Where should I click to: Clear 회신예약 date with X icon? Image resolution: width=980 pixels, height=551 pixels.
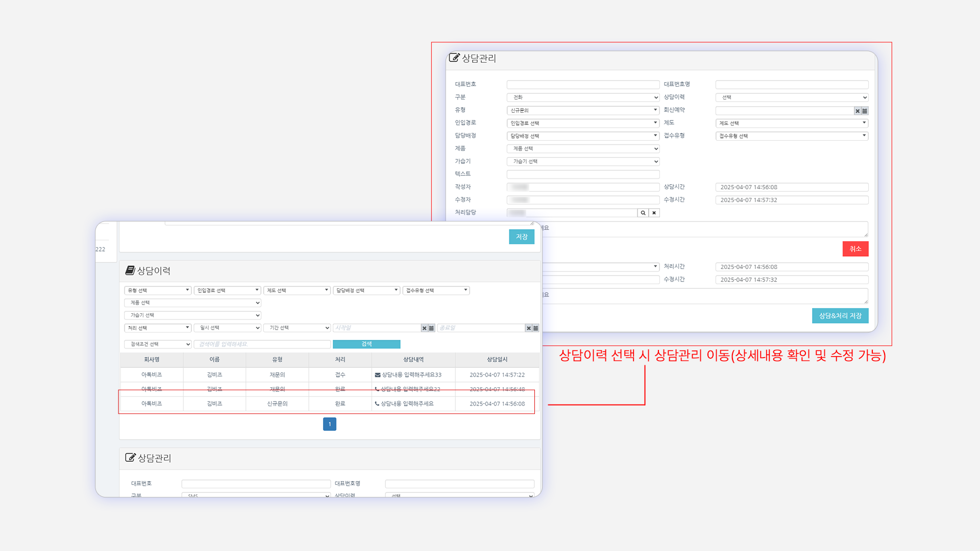(857, 111)
